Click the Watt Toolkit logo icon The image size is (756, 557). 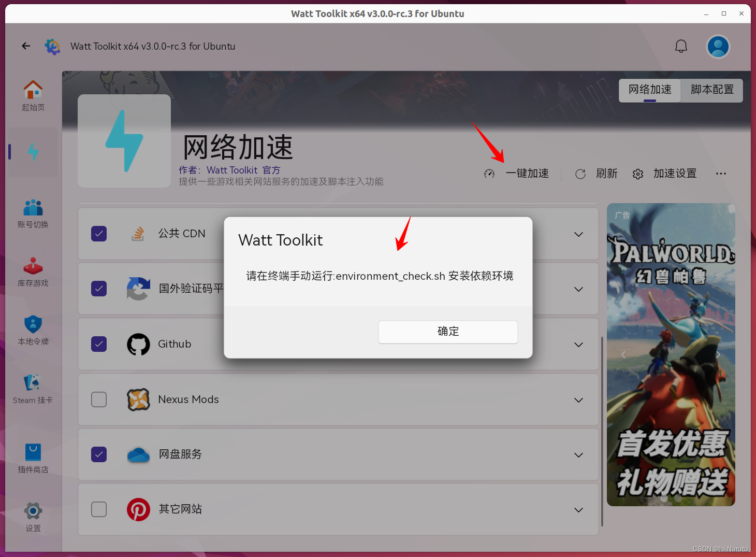[x=52, y=47]
